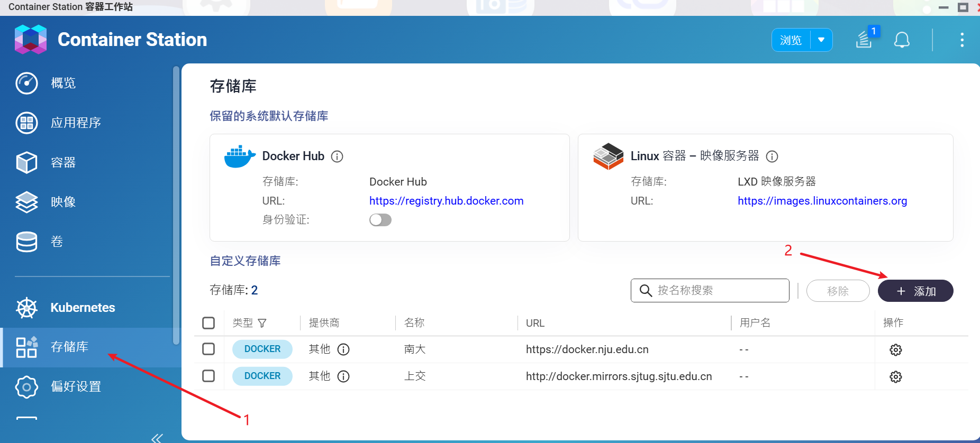Viewport: 980px width, 443px height.
Task: Click the 南大 name cell
Action: pyautogui.click(x=415, y=349)
